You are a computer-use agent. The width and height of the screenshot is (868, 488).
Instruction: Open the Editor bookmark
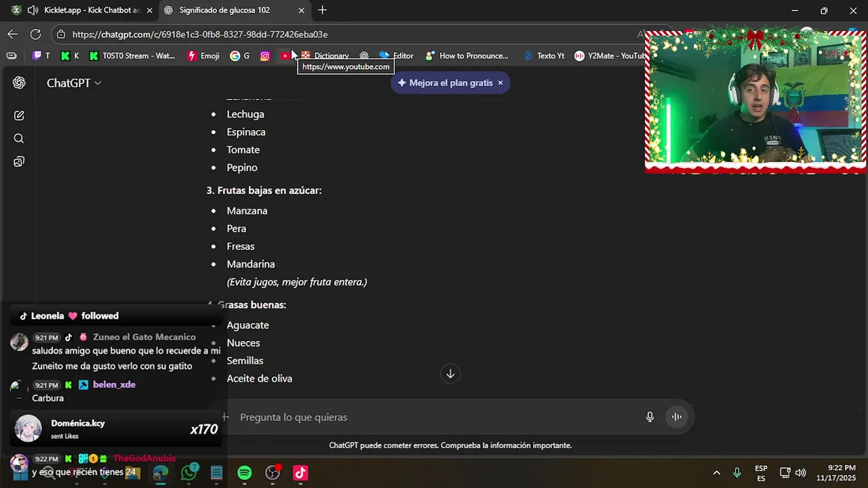[397, 56]
